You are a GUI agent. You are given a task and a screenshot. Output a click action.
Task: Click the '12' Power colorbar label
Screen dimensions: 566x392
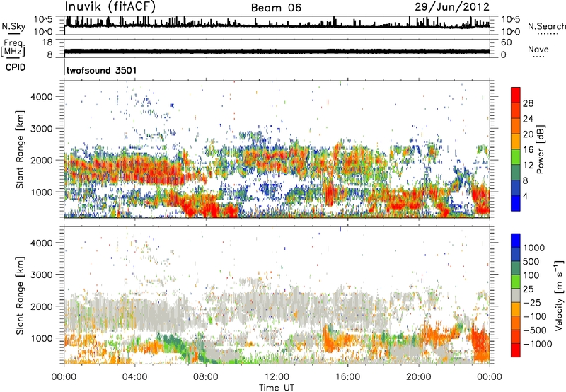point(528,166)
